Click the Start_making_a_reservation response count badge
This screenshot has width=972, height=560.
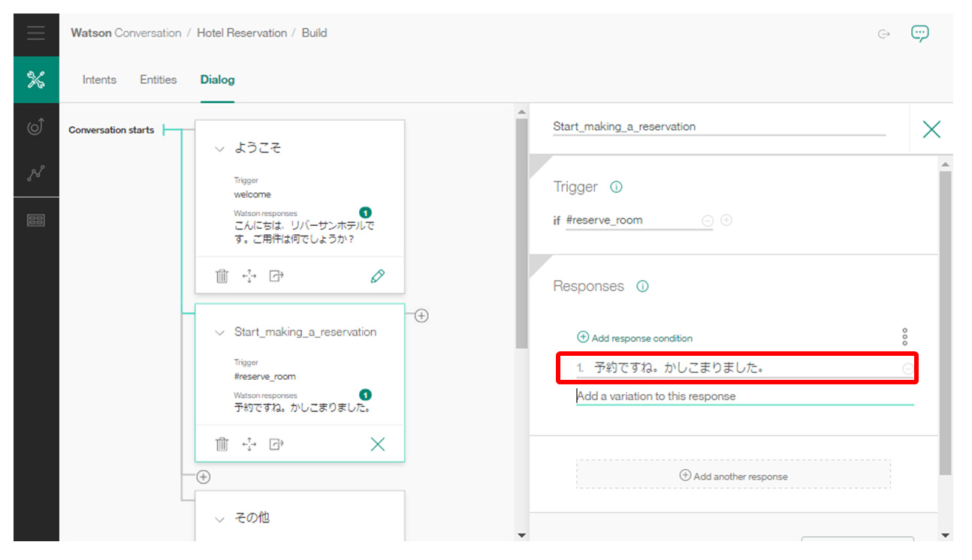pos(366,395)
